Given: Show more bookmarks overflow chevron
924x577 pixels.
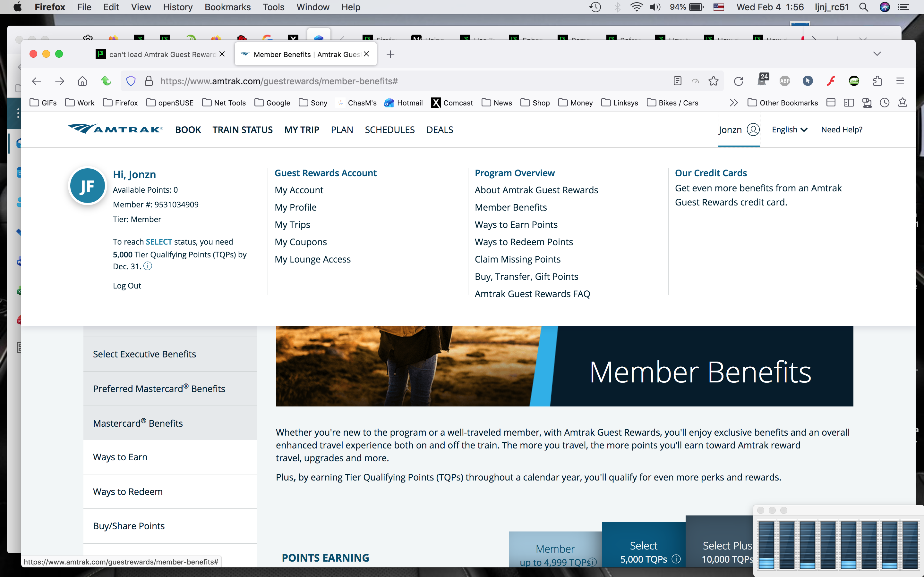Looking at the screenshot, I should pos(733,103).
